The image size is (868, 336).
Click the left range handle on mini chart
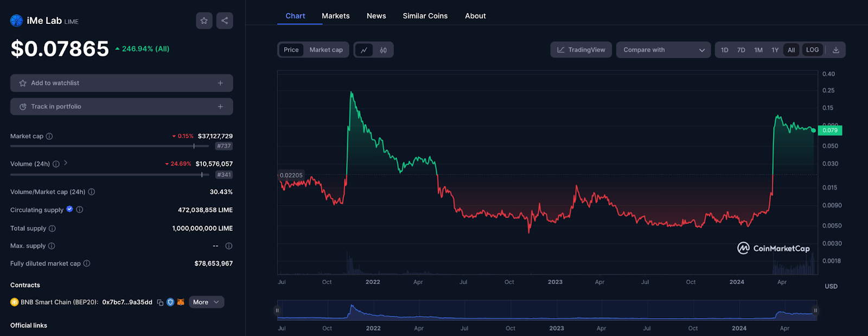coord(277,311)
